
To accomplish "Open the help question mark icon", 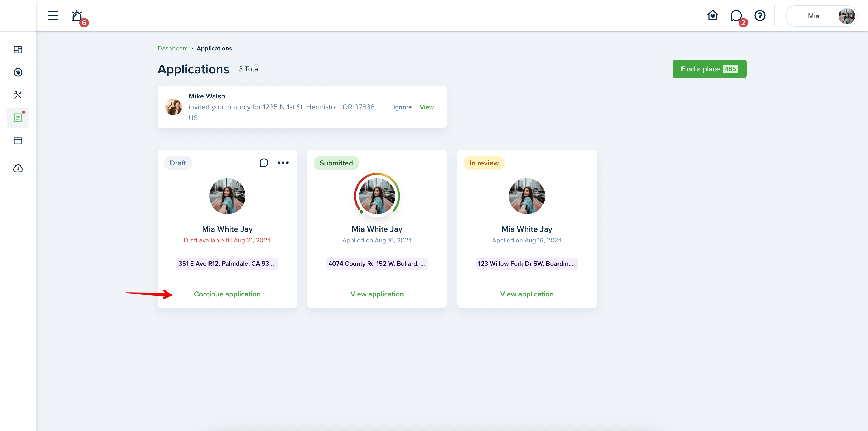I will pos(760,16).
